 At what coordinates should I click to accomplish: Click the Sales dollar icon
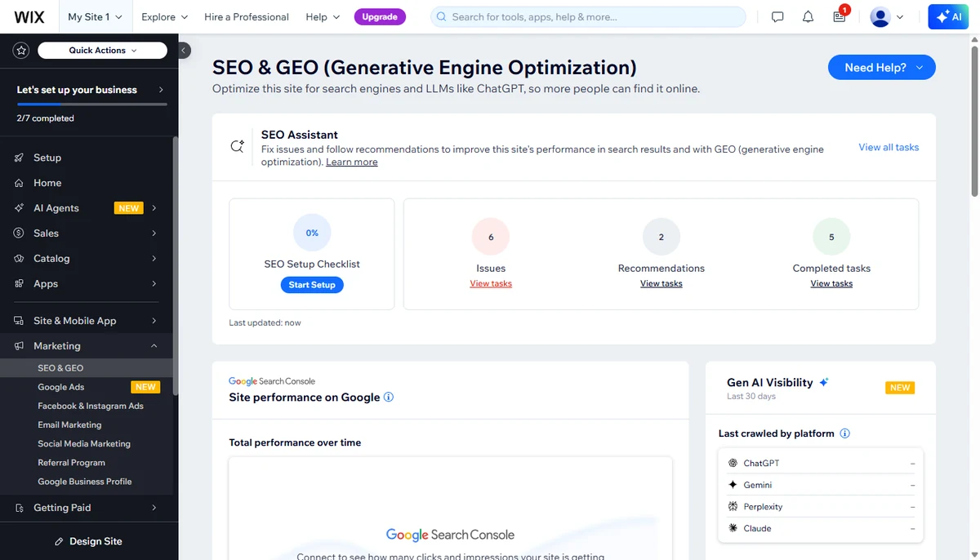click(19, 233)
